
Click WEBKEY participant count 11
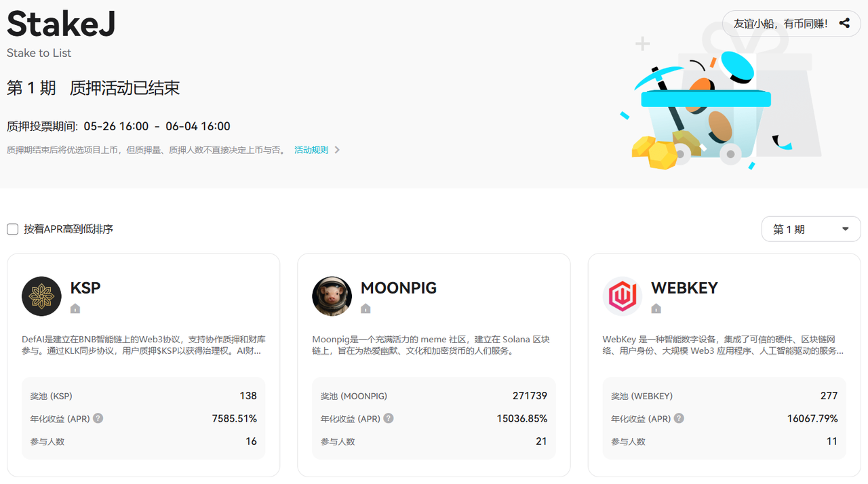[832, 441]
